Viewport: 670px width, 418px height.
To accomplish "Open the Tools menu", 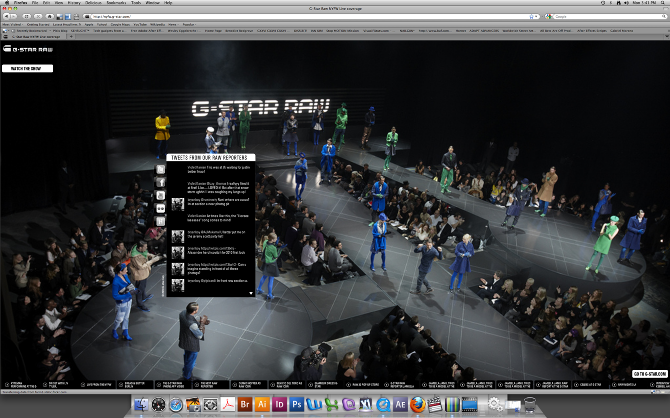I will [136, 3].
